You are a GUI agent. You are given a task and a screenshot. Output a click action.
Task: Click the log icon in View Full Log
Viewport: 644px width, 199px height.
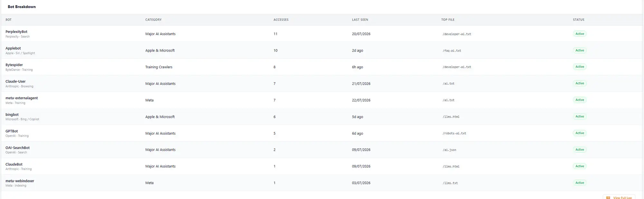point(608,198)
